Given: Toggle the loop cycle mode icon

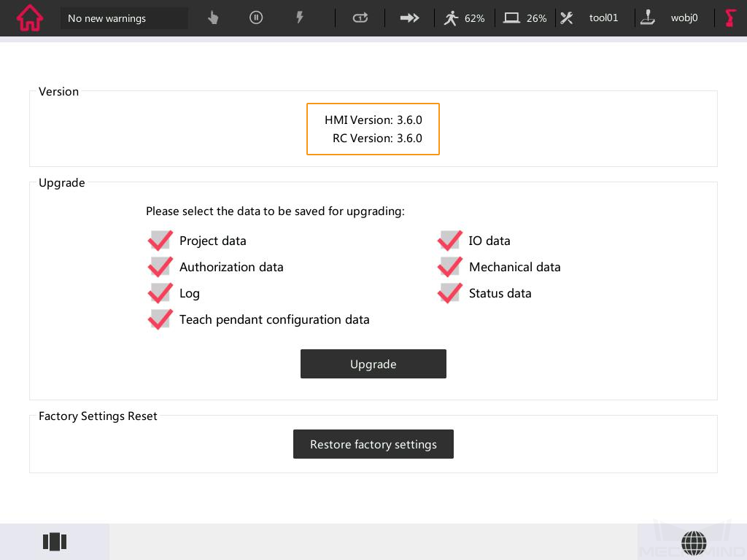Looking at the screenshot, I should point(360,18).
